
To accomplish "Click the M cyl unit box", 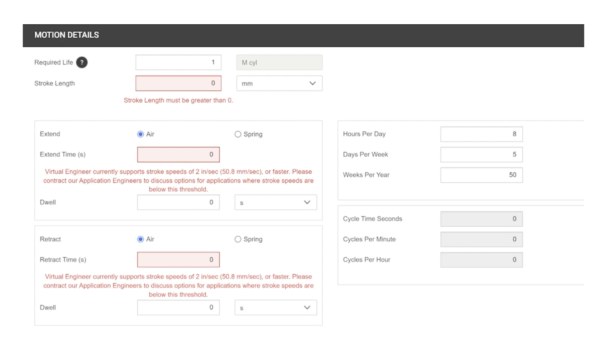I will tap(279, 62).
